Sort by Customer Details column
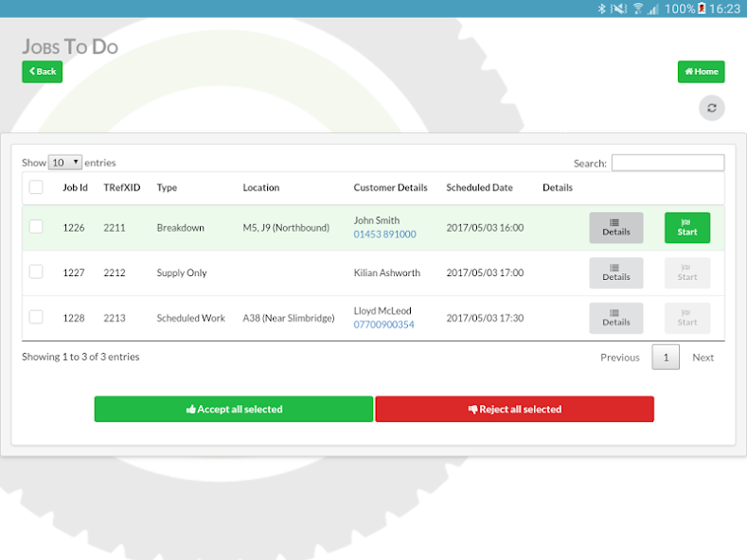The image size is (747, 560). tap(390, 187)
